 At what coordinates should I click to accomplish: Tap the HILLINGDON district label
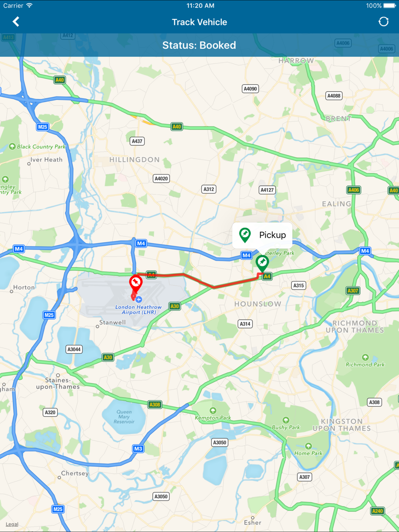pyautogui.click(x=134, y=160)
